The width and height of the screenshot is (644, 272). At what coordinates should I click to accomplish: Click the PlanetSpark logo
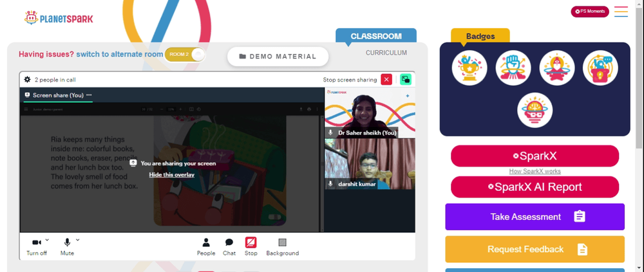[x=59, y=18]
